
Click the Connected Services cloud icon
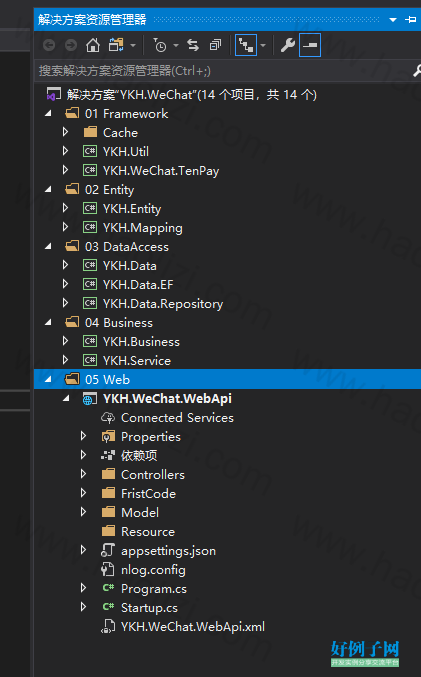(x=108, y=418)
